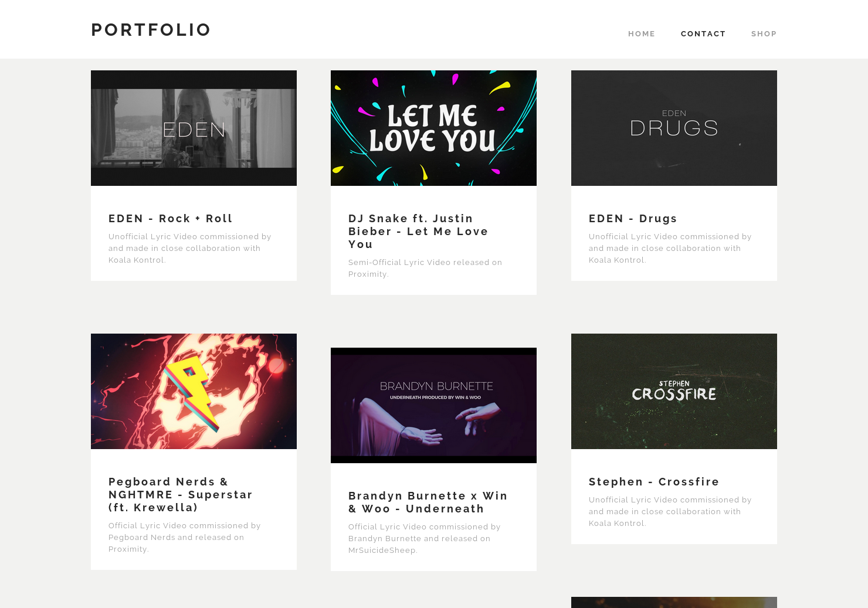The height and width of the screenshot is (608, 868).
Task: Click the Stephen - Crossfire title
Action: pyautogui.click(x=654, y=482)
